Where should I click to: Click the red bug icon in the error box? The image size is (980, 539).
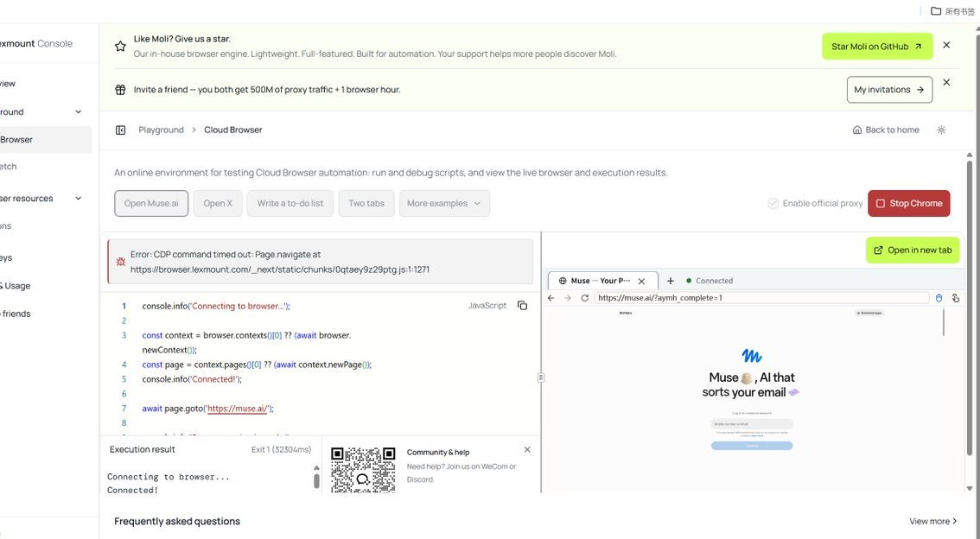121,262
